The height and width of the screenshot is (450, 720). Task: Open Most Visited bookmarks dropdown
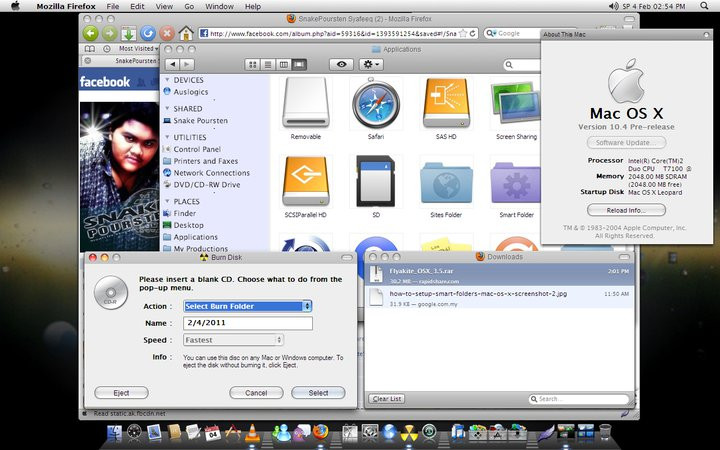click(138, 48)
